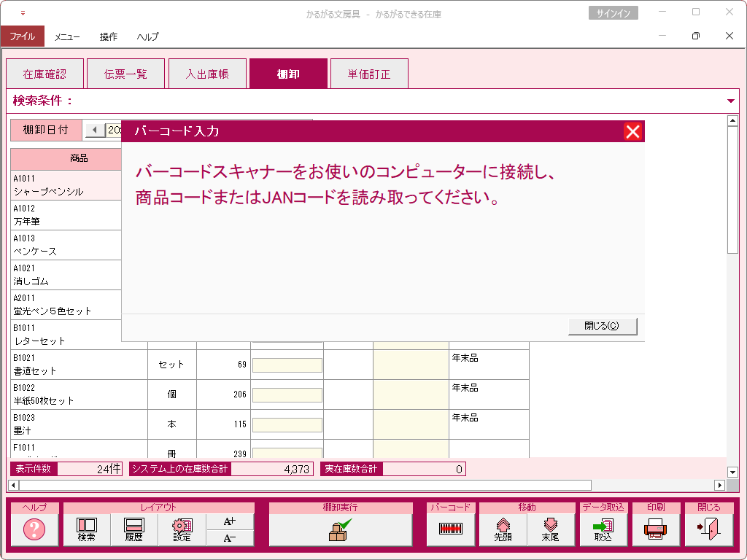Jump to last record (末尾) icon
The width and height of the screenshot is (747, 560).
(x=550, y=529)
